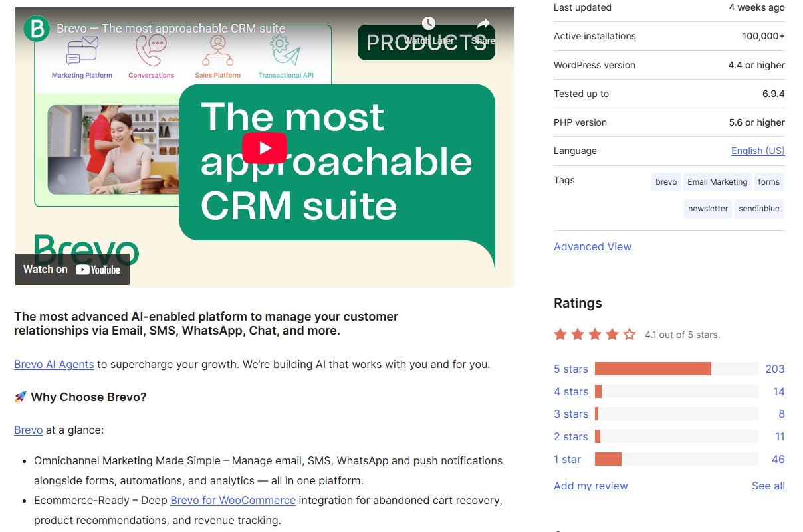This screenshot has height=532, width=803.
Task: Click the Sales Platform icon
Action: [217, 52]
